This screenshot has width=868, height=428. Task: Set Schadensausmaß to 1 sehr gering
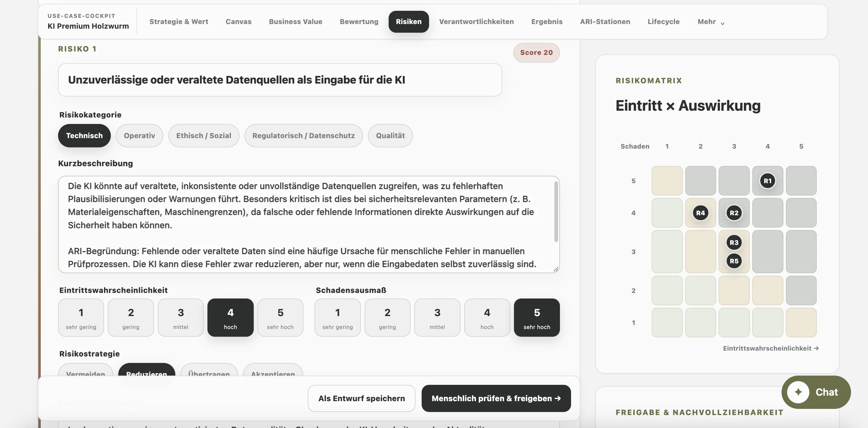pyautogui.click(x=337, y=317)
